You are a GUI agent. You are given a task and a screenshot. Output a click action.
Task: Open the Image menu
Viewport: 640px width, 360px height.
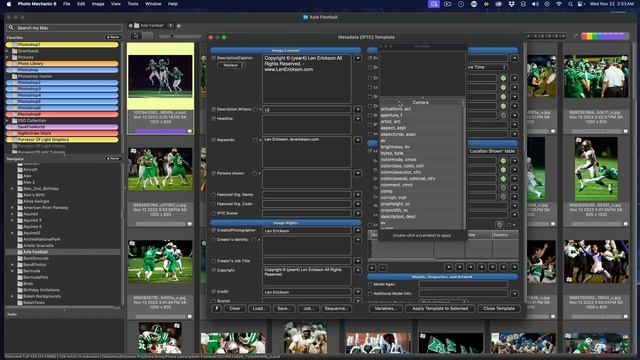pos(98,4)
